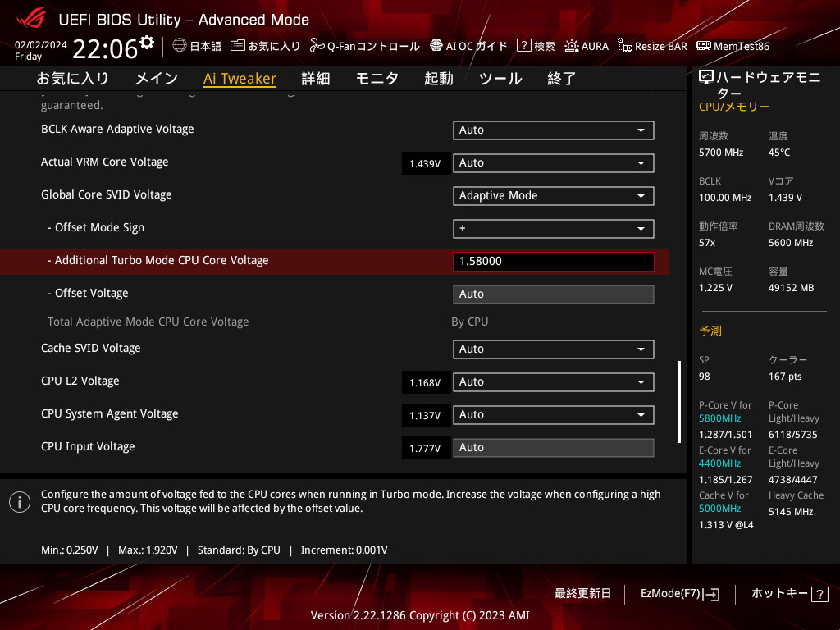This screenshot has height=630, width=840.
Task: Click the 1.137V System Agent readout
Action: 425,415
